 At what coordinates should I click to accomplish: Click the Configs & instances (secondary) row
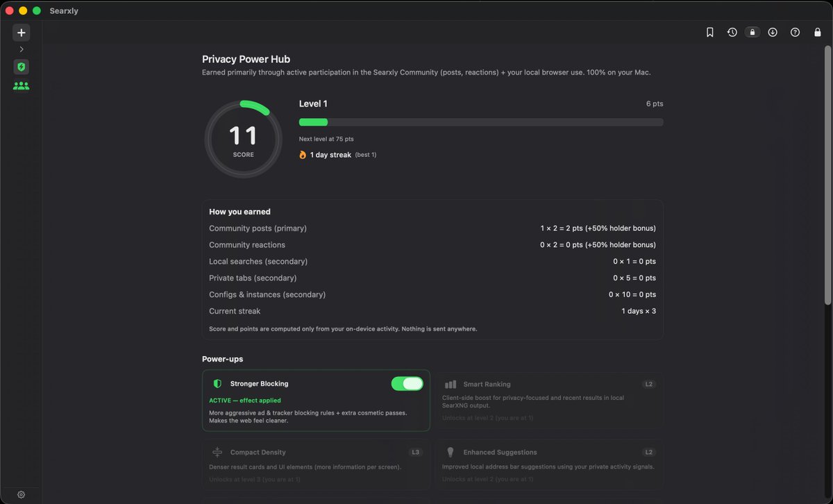pyautogui.click(x=432, y=295)
